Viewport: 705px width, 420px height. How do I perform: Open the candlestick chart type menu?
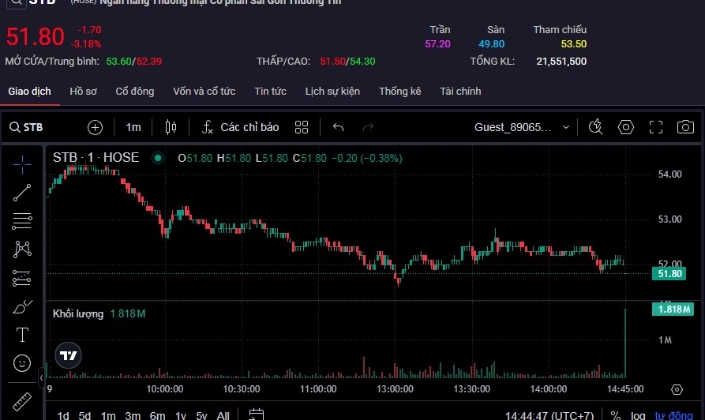point(171,127)
